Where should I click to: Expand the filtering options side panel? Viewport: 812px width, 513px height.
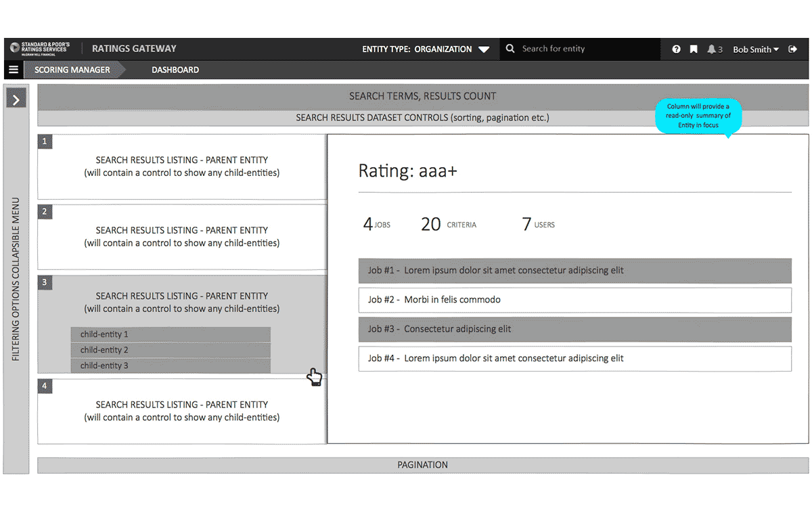16,99
